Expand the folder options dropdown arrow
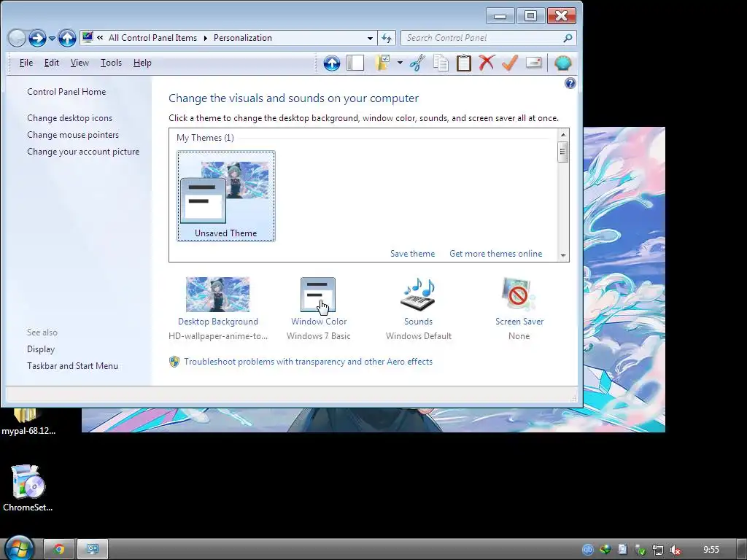The image size is (747, 560). (x=400, y=63)
